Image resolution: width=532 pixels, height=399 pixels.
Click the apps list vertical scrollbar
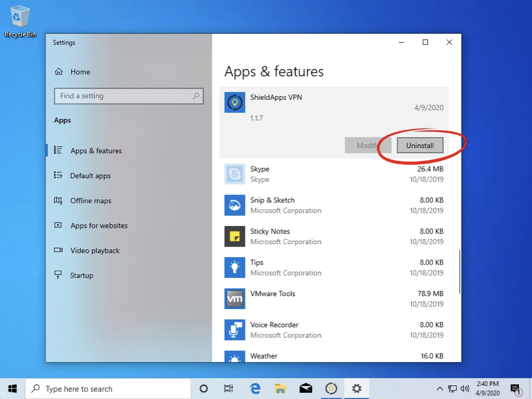[459, 272]
